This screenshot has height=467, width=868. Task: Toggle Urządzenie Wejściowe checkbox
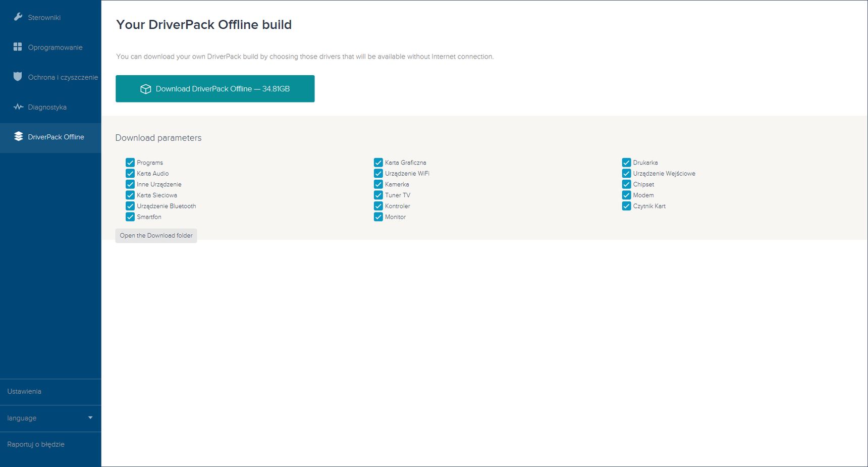tap(627, 173)
